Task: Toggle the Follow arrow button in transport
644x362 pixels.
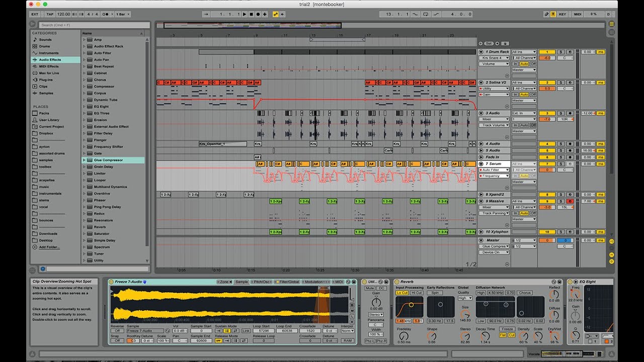Action: (x=206, y=14)
